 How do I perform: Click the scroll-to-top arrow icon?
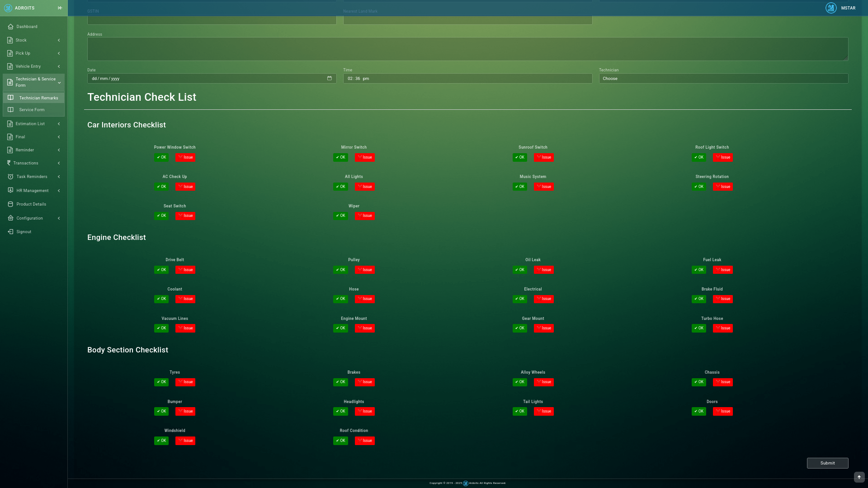859,477
